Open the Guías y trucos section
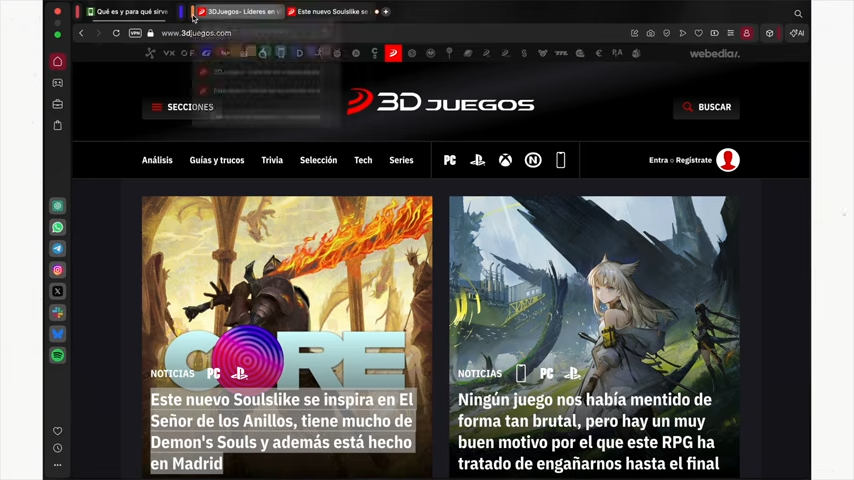 217,160
